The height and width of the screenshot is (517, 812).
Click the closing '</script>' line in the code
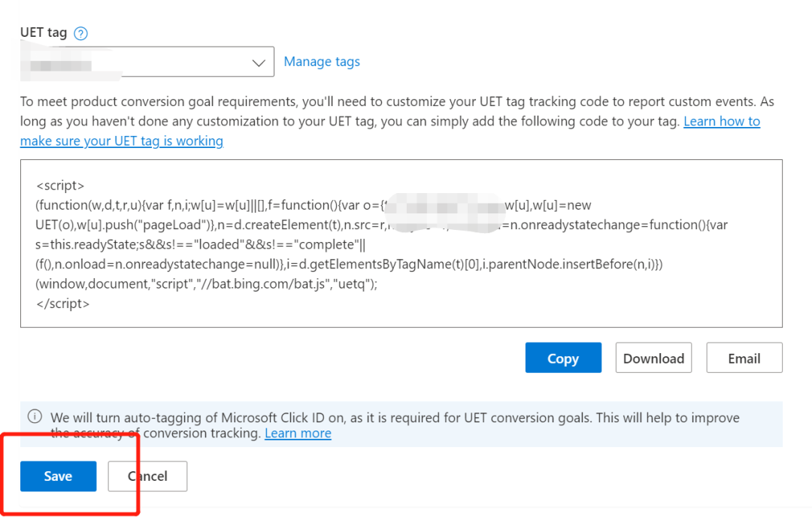pos(62,304)
